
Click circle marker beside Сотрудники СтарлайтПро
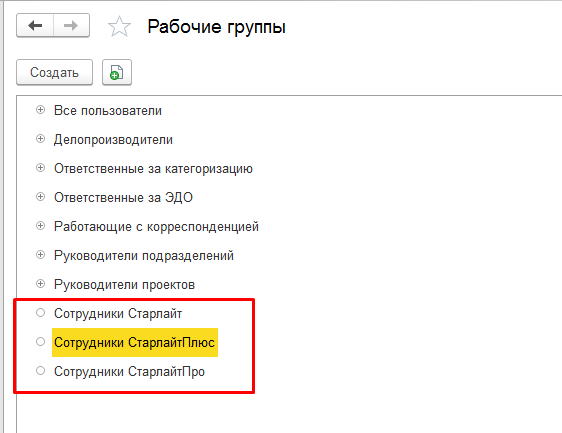[41, 371]
